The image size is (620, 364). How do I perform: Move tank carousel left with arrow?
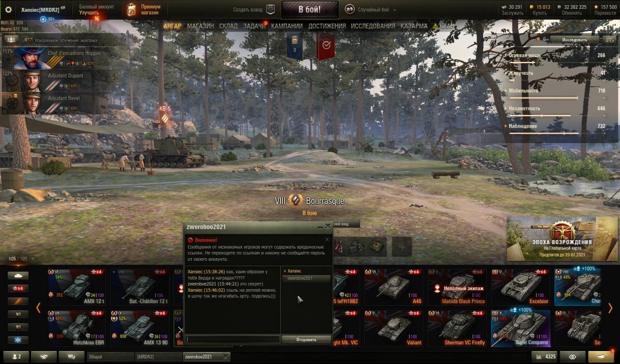pyautogui.click(x=38, y=308)
